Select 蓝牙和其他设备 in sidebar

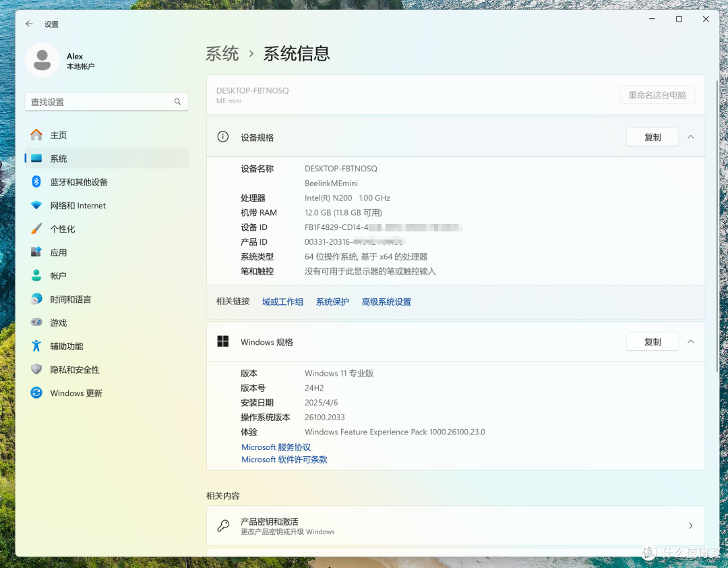pyautogui.click(x=107, y=181)
